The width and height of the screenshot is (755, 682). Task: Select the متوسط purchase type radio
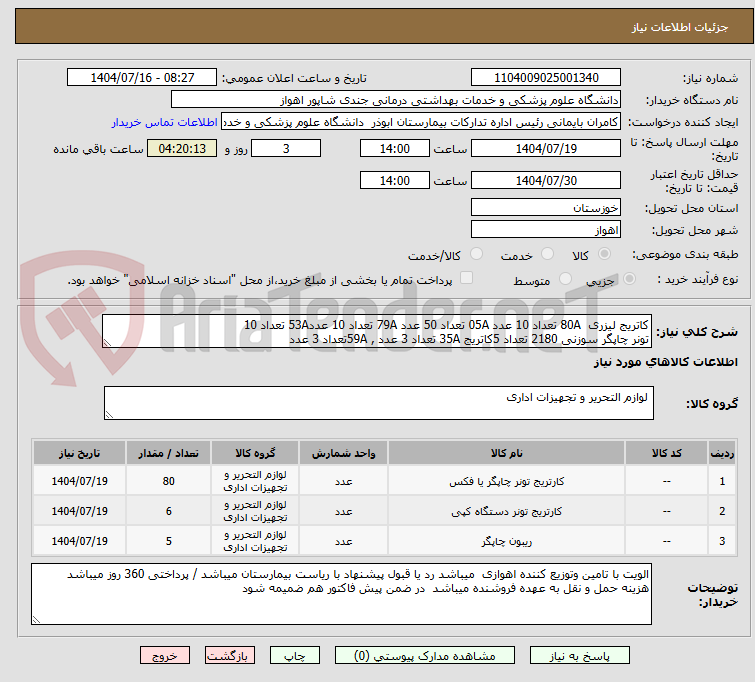[565, 279]
